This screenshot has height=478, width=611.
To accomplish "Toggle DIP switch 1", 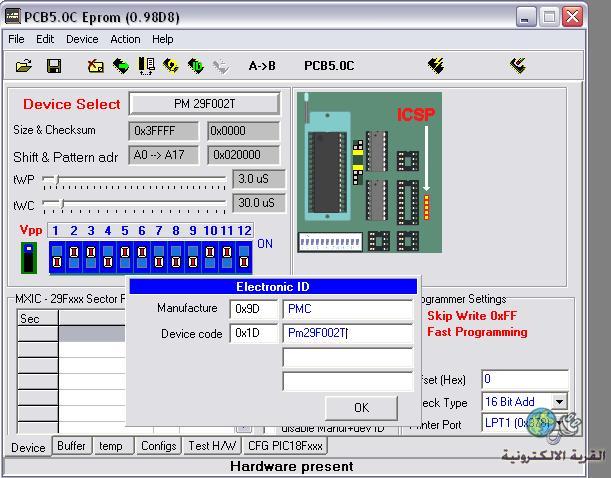I will (x=57, y=258).
